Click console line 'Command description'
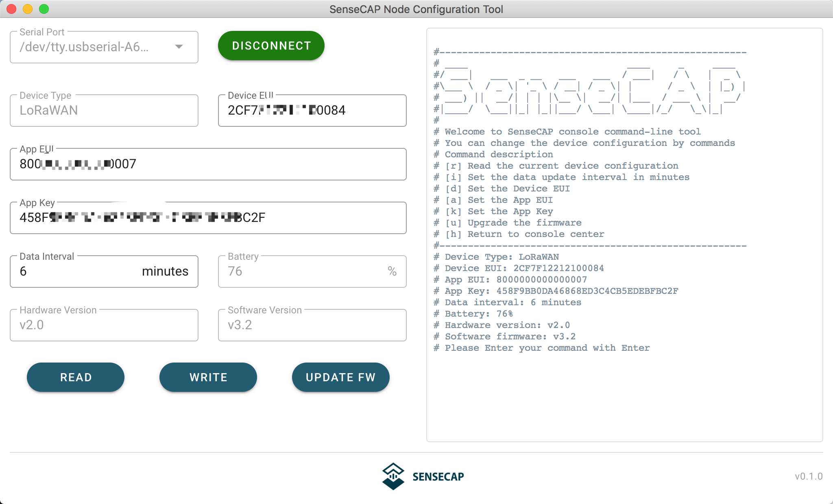The width and height of the screenshot is (833, 504). (493, 154)
